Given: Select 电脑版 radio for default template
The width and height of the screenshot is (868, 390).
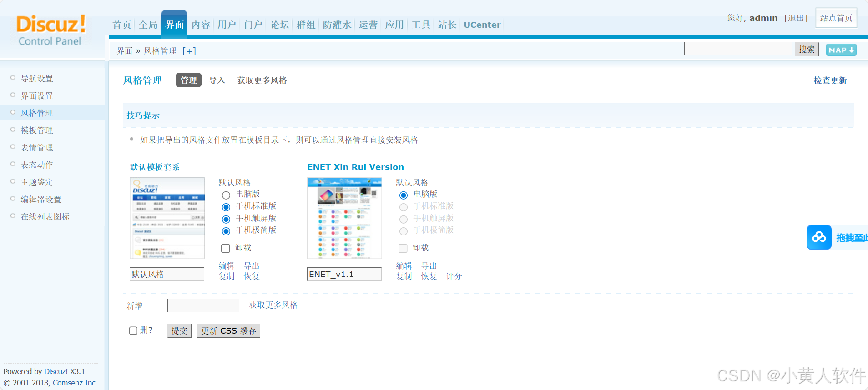Looking at the screenshot, I should [x=226, y=195].
